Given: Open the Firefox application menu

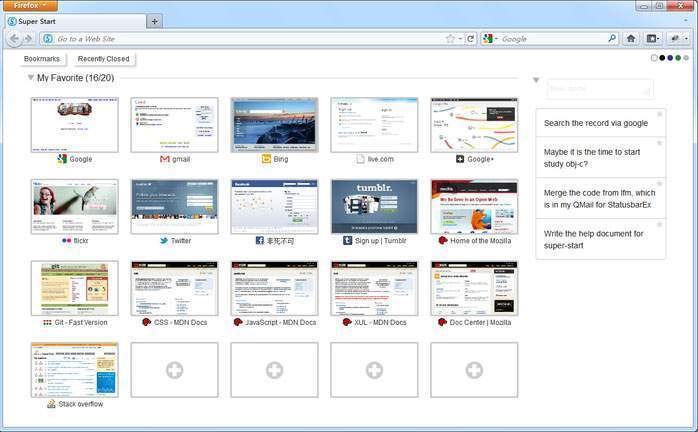Looking at the screenshot, I should (29, 6).
